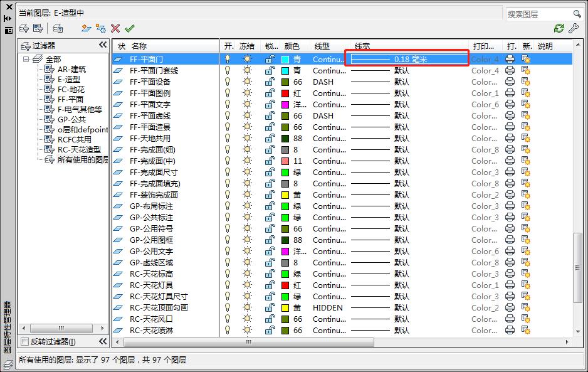This screenshot has width=588, height=372.
Task: Click the layer list horizontal scrollbar thumb
Action: coord(249,342)
